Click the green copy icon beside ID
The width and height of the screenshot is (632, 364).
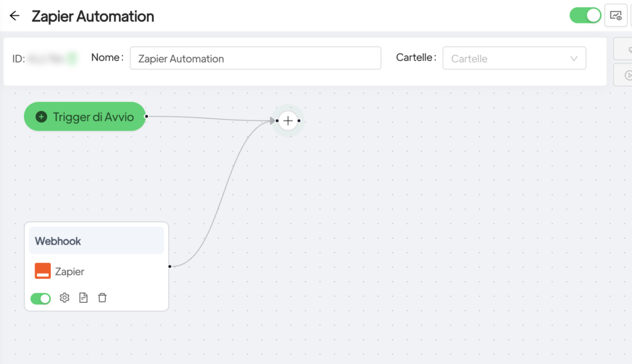(72, 59)
